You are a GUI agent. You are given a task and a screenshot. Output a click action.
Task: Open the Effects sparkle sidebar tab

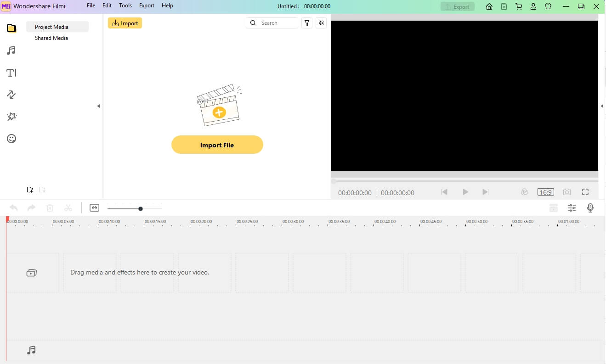pos(11,117)
